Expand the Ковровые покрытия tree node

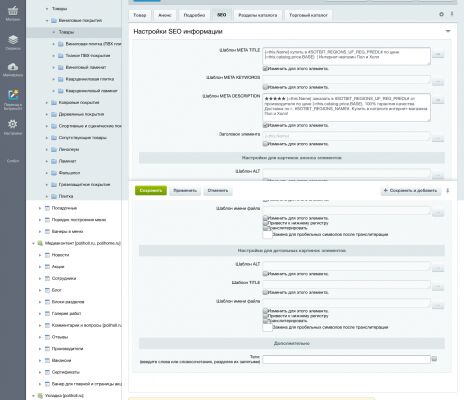47,103
